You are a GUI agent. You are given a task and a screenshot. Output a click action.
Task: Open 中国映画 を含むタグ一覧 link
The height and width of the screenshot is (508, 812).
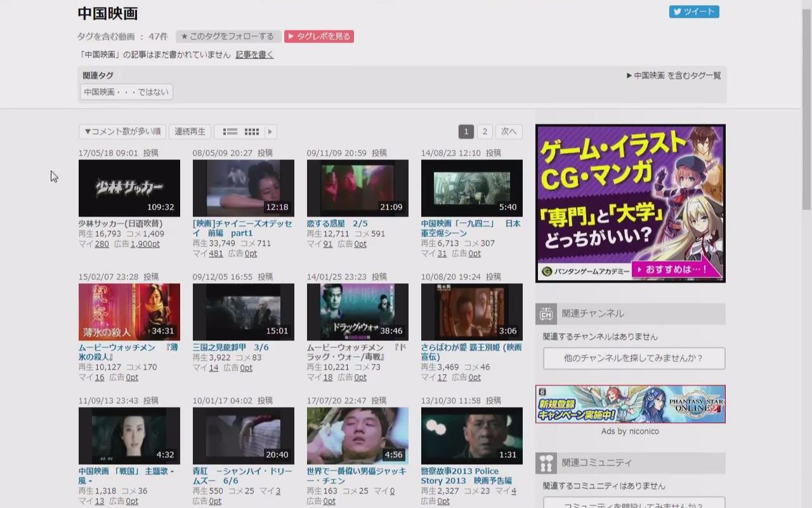pyautogui.click(x=674, y=75)
